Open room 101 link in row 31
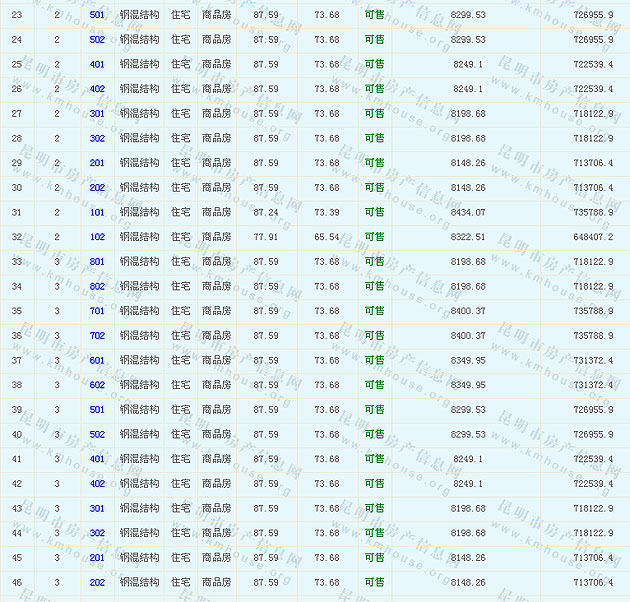The image size is (630, 602). [97, 212]
